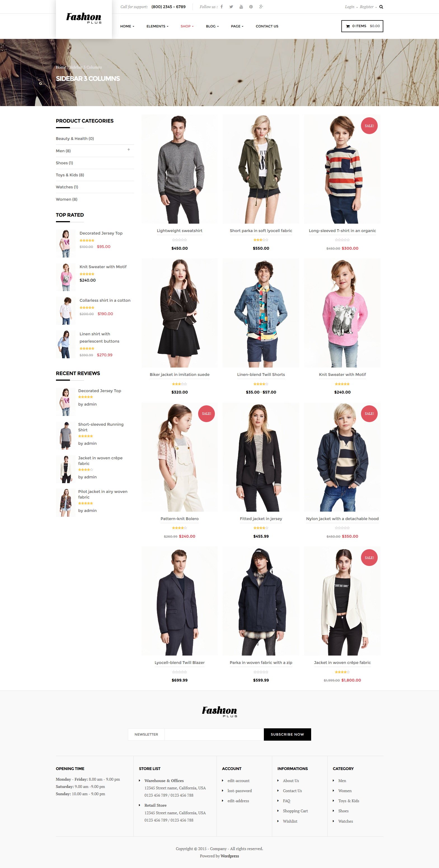
Task: Open the Wishlist footer link
Action: pyautogui.click(x=290, y=821)
